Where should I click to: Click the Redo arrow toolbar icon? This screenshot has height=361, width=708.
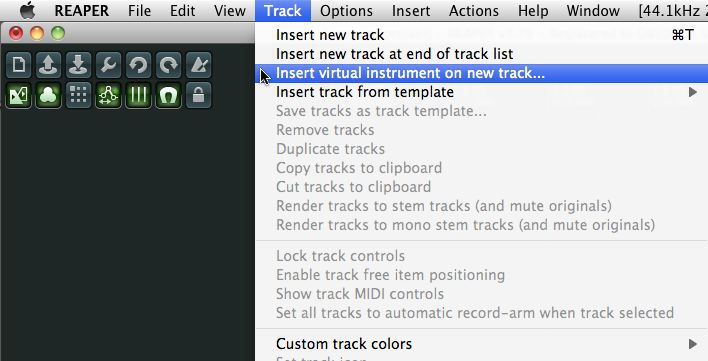coord(168,65)
